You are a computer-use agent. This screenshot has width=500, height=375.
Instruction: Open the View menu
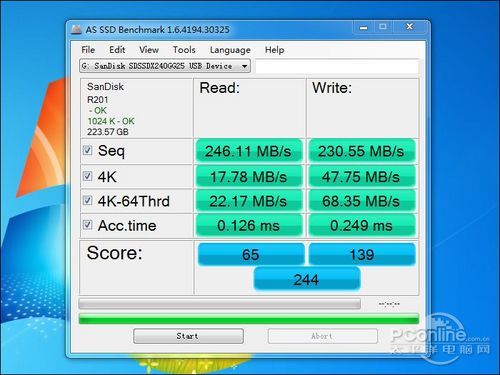click(x=149, y=50)
